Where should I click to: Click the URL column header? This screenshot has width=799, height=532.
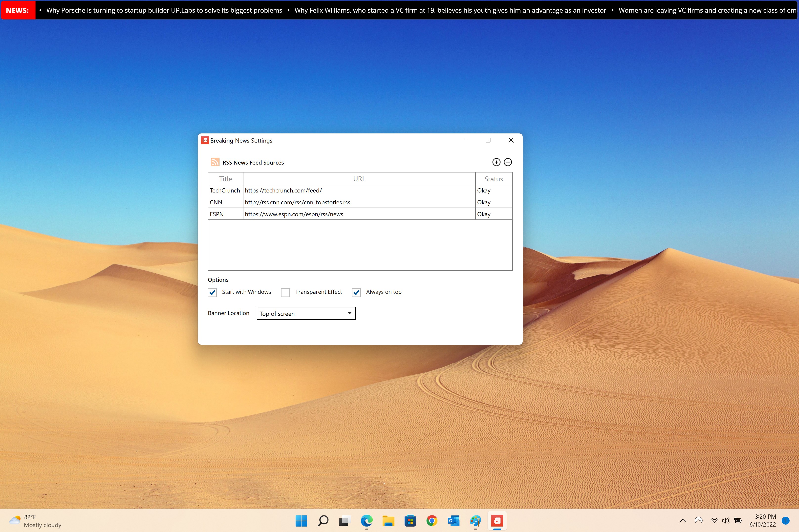359,179
